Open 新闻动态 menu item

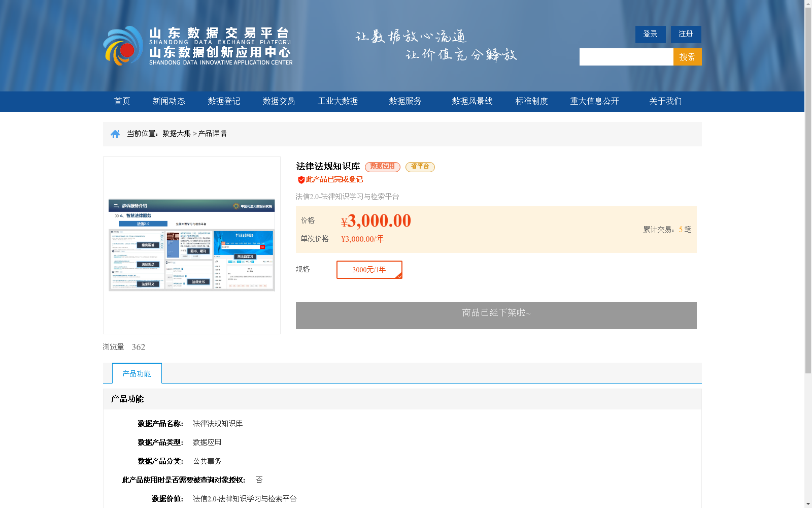168,101
